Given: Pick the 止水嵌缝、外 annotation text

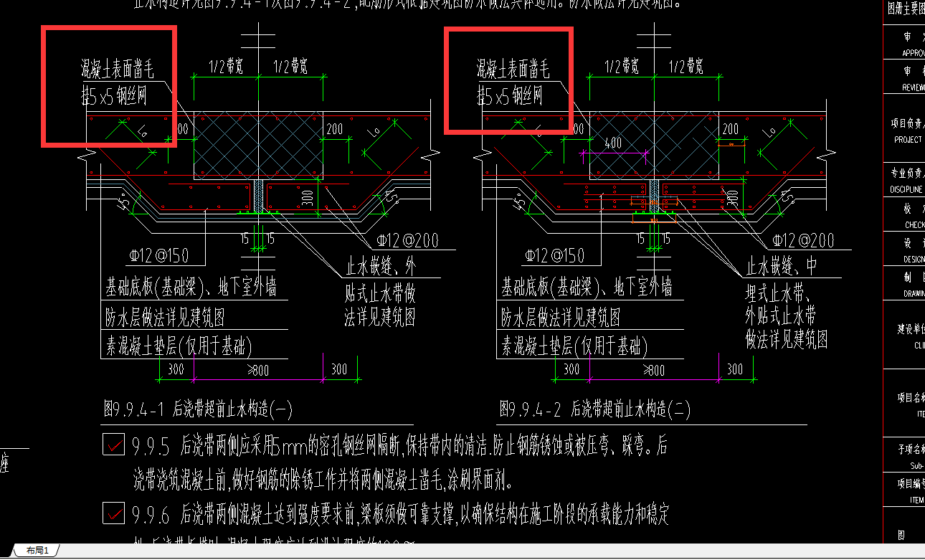Looking at the screenshot, I should pyautogui.click(x=381, y=267).
